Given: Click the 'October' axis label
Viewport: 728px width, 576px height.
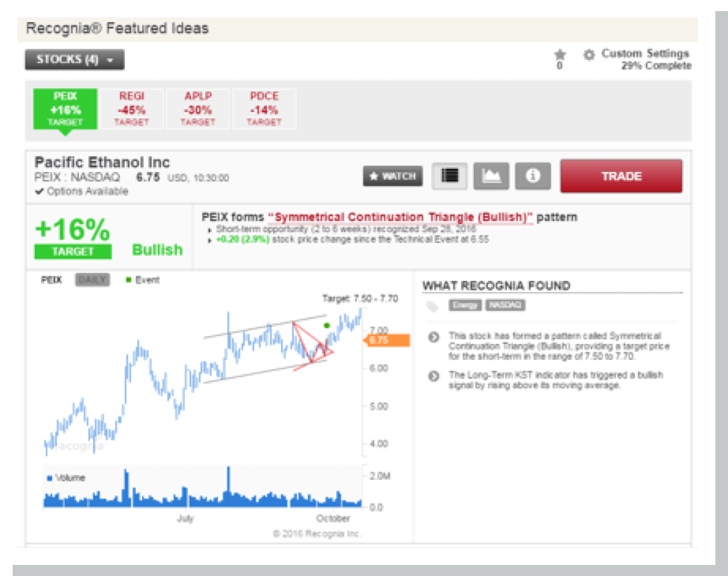Looking at the screenshot, I should pos(333,518).
